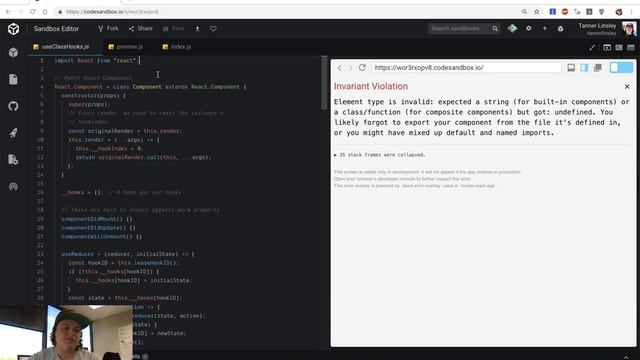Go forward in the preview browser
The width and height of the screenshot is (640, 360).
coord(350,68)
